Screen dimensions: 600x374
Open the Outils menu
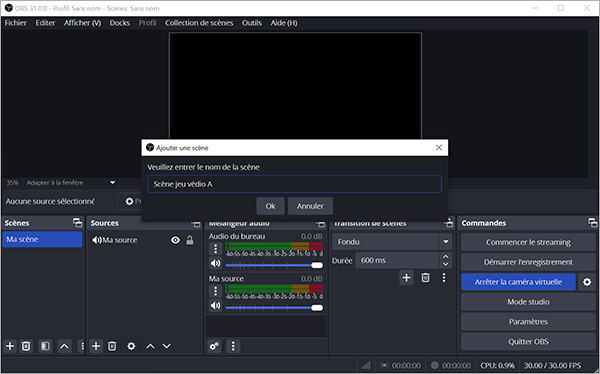coord(252,23)
